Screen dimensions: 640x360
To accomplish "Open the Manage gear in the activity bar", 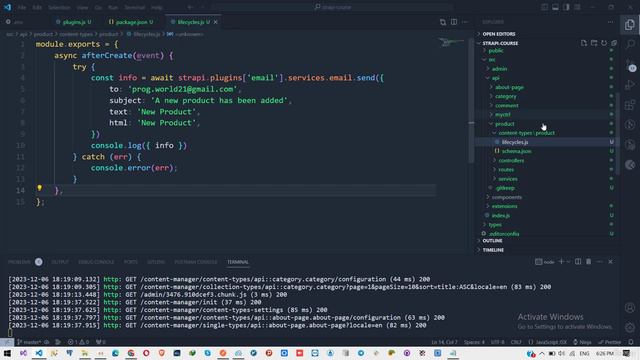I will pos(630,327).
